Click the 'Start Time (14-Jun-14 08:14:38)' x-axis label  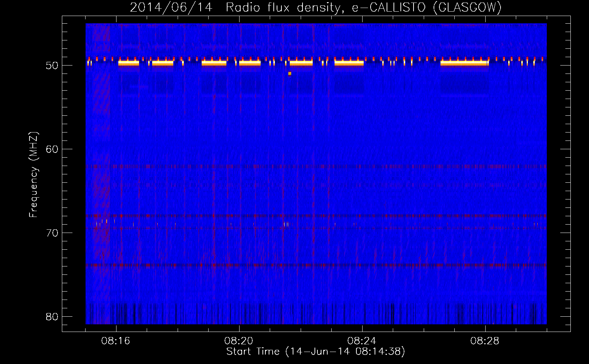316,352
